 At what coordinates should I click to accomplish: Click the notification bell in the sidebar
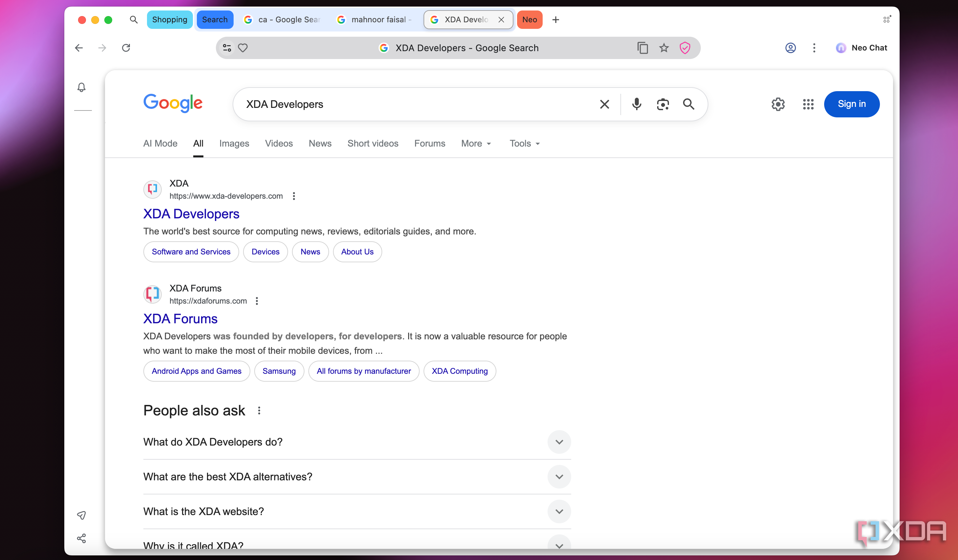[81, 88]
